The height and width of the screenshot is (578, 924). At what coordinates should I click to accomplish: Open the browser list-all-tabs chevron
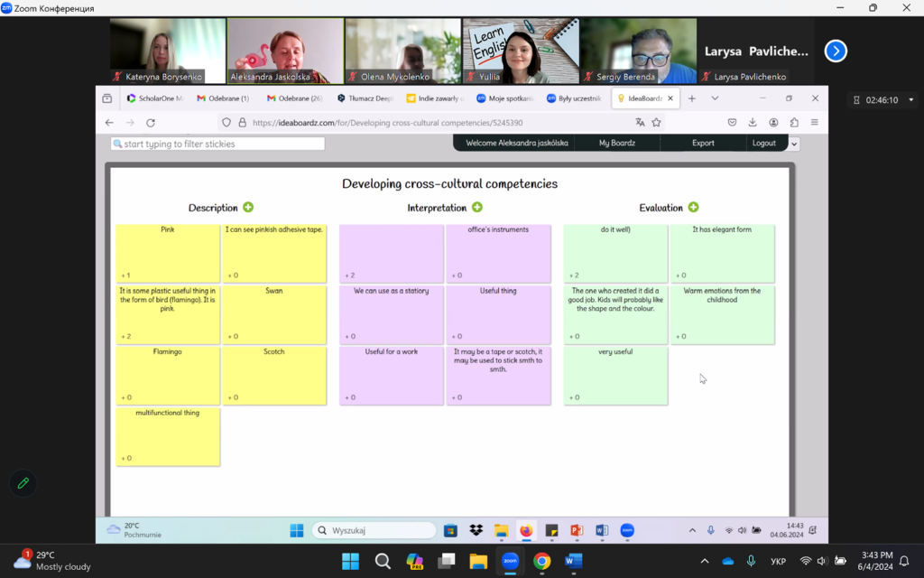(715, 98)
